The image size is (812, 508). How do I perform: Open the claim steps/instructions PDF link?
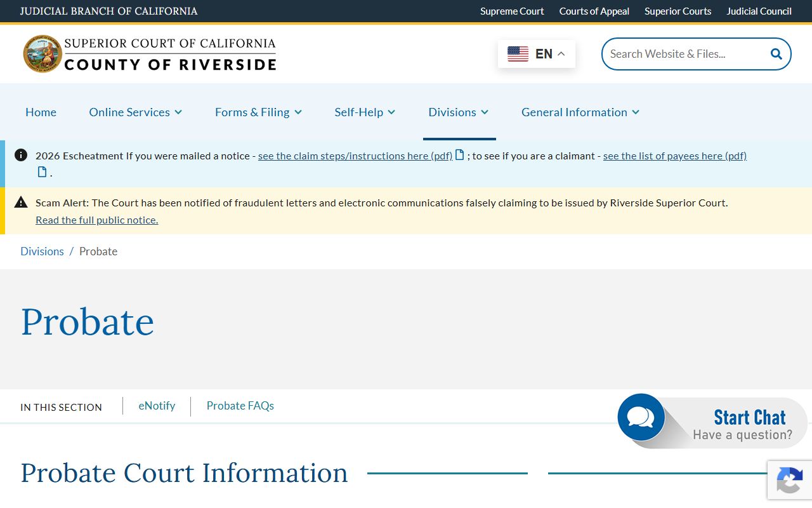[355, 156]
